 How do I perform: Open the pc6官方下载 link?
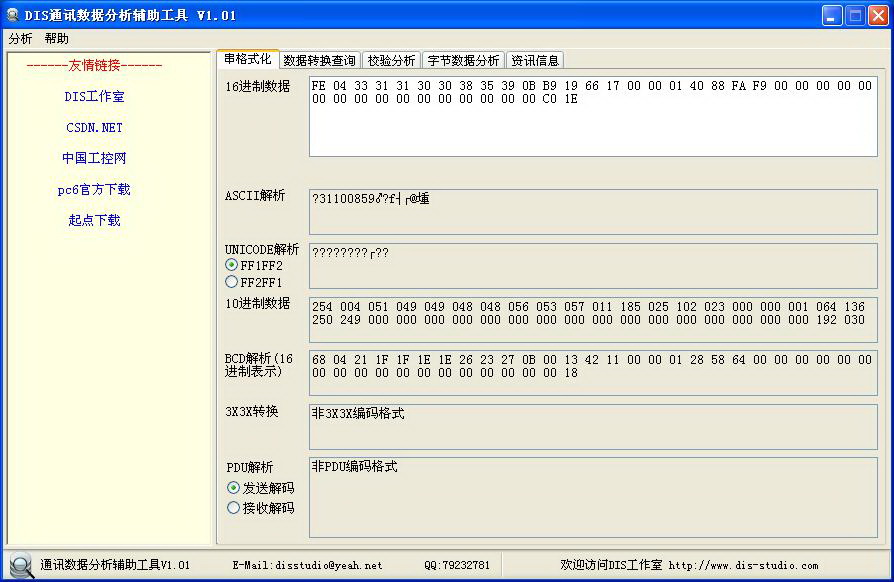click(94, 189)
